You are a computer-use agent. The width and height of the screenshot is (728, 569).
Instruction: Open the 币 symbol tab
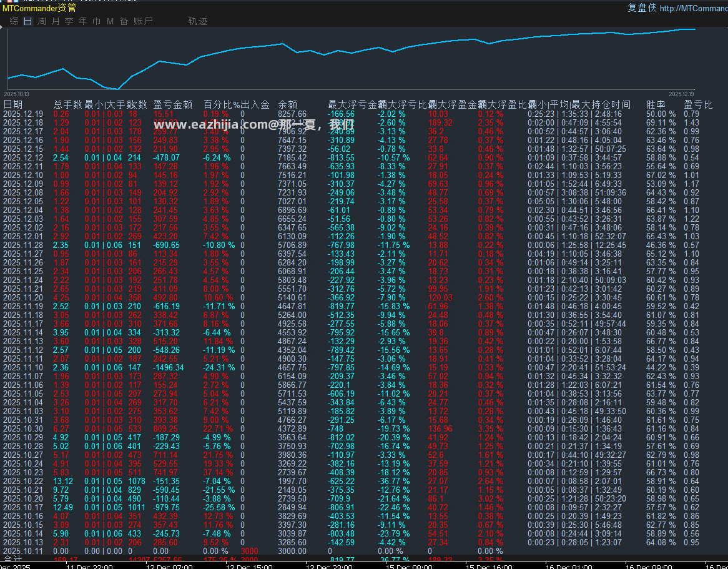(x=97, y=21)
